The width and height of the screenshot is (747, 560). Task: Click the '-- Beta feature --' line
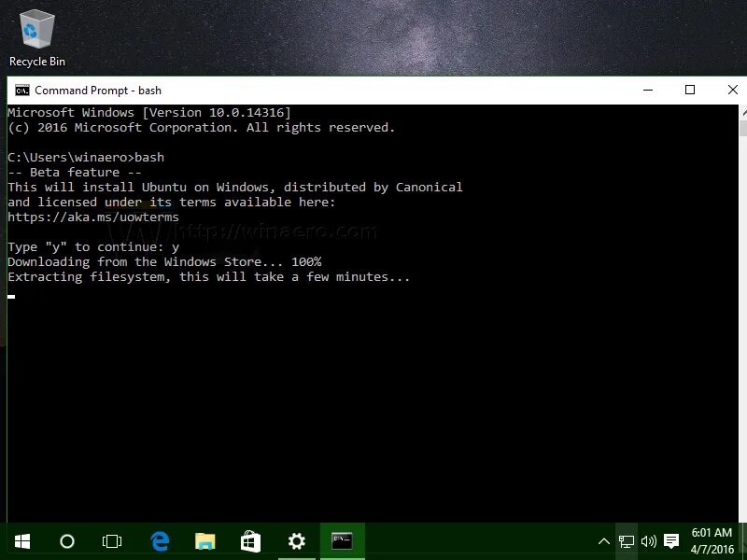pos(75,172)
